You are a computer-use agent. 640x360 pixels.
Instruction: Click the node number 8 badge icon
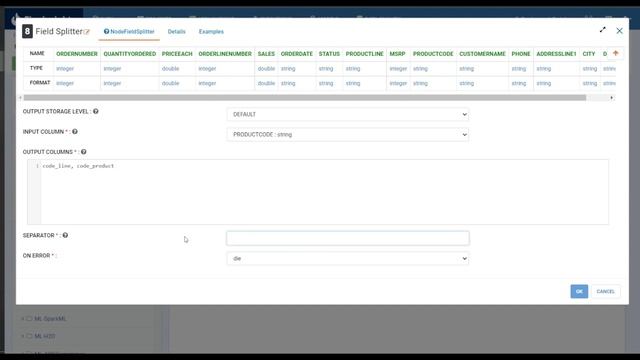point(27,31)
